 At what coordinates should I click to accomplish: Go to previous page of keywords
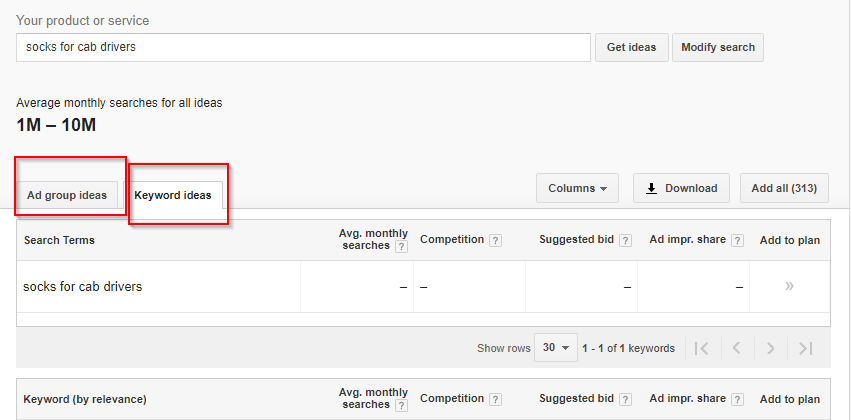coord(736,348)
